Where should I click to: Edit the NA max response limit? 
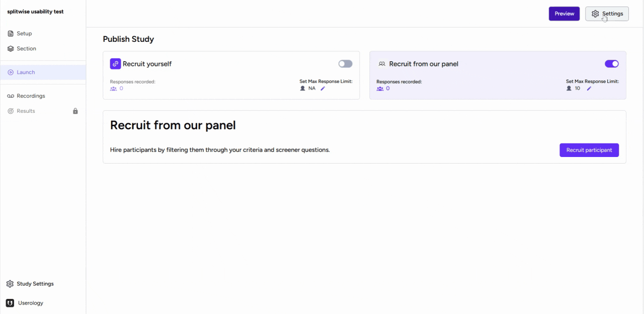(x=323, y=88)
